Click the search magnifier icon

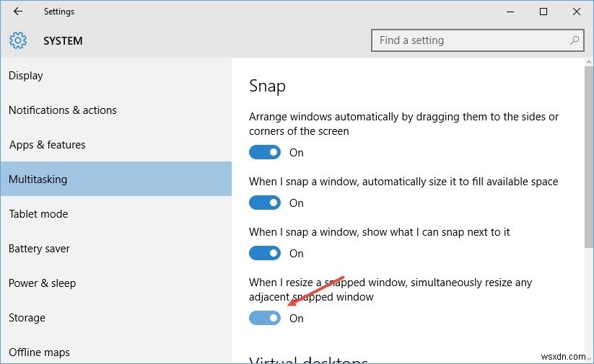[x=575, y=40]
